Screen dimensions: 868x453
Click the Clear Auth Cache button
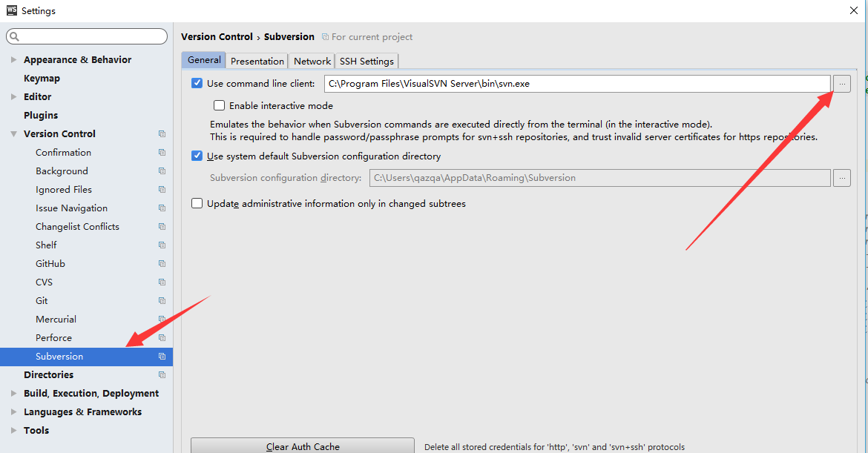pos(303,446)
